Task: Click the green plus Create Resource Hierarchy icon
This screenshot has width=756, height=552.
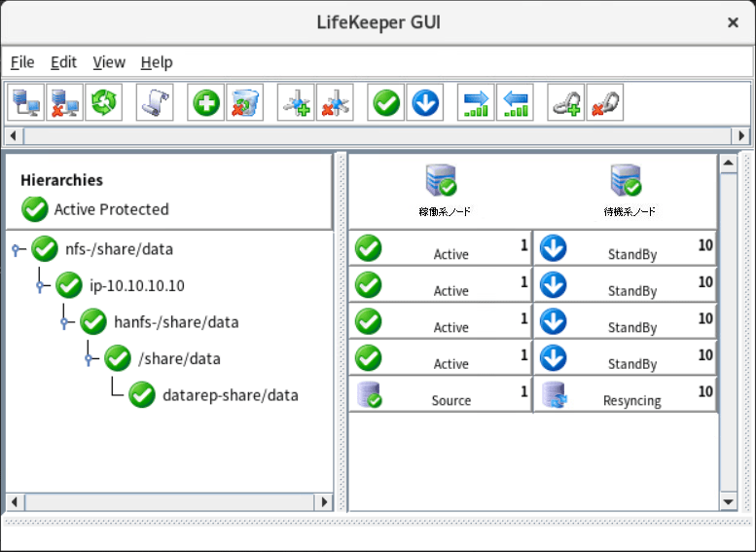Action: point(206,102)
